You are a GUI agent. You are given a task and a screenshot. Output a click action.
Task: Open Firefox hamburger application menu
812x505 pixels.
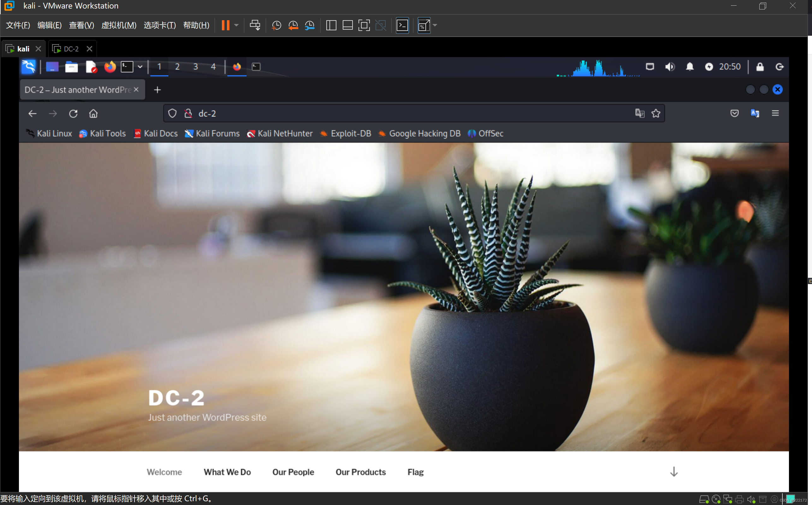pos(775,114)
